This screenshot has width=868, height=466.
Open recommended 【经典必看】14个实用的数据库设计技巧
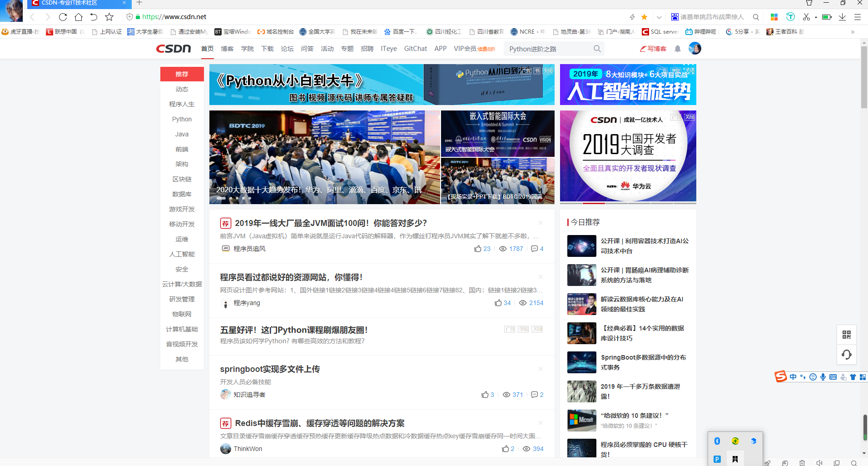(x=642, y=333)
